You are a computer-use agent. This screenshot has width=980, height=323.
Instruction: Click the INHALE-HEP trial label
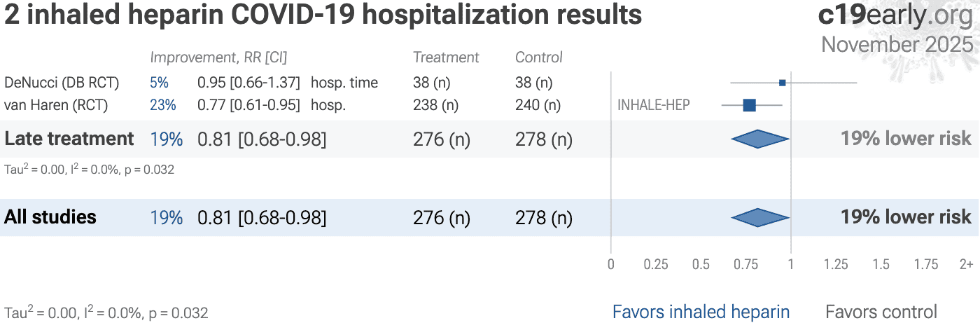[653, 105]
